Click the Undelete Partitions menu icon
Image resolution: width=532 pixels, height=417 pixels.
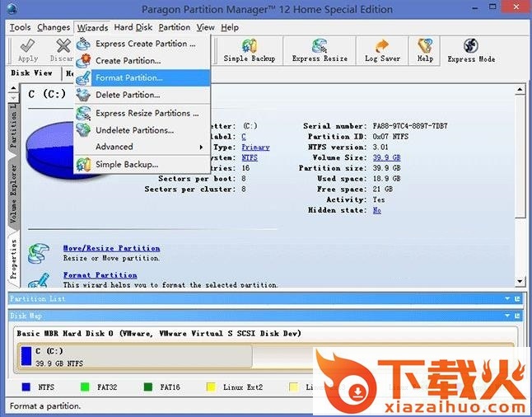[x=83, y=130]
